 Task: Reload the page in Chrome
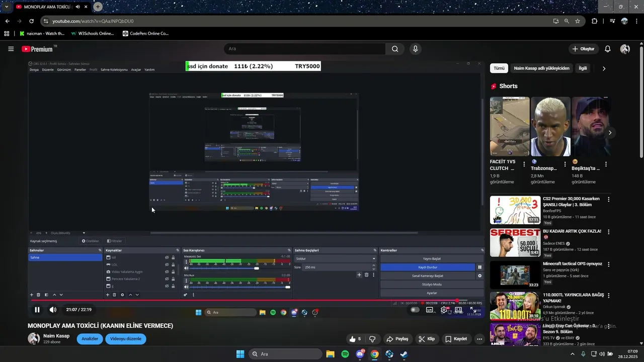31,21
